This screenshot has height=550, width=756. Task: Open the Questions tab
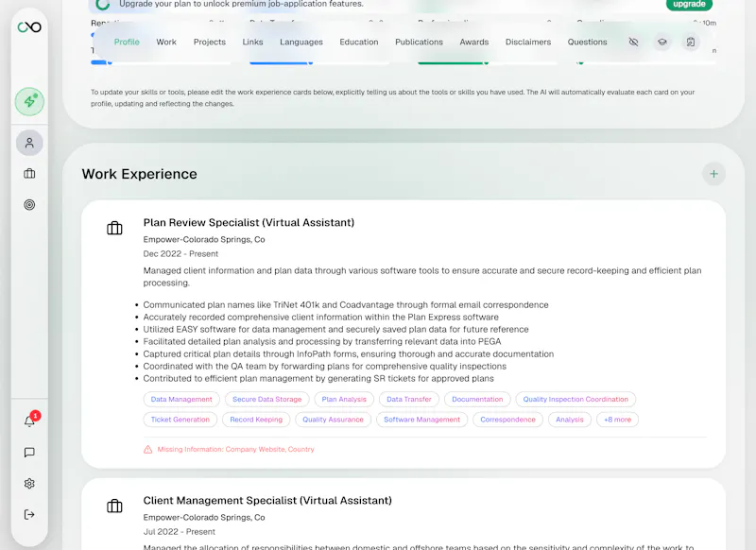click(587, 42)
